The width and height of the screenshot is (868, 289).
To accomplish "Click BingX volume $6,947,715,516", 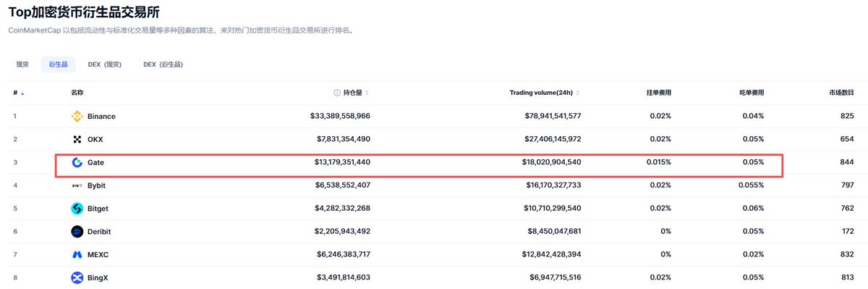I will [x=555, y=277].
